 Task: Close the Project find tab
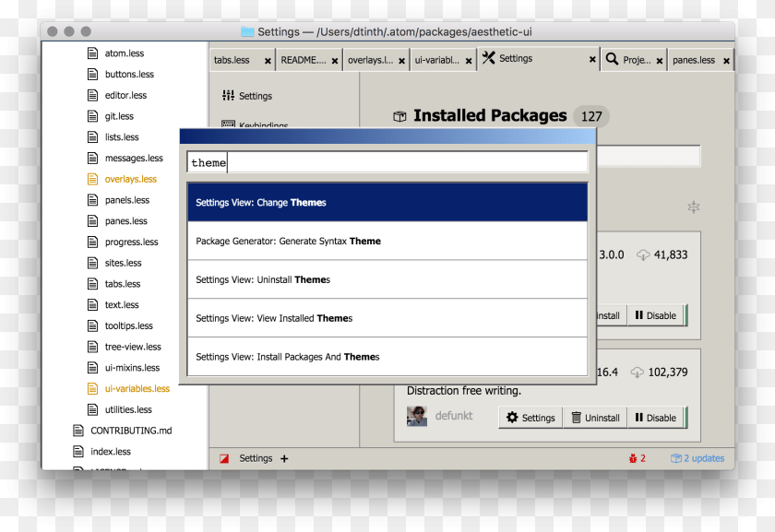tap(660, 61)
